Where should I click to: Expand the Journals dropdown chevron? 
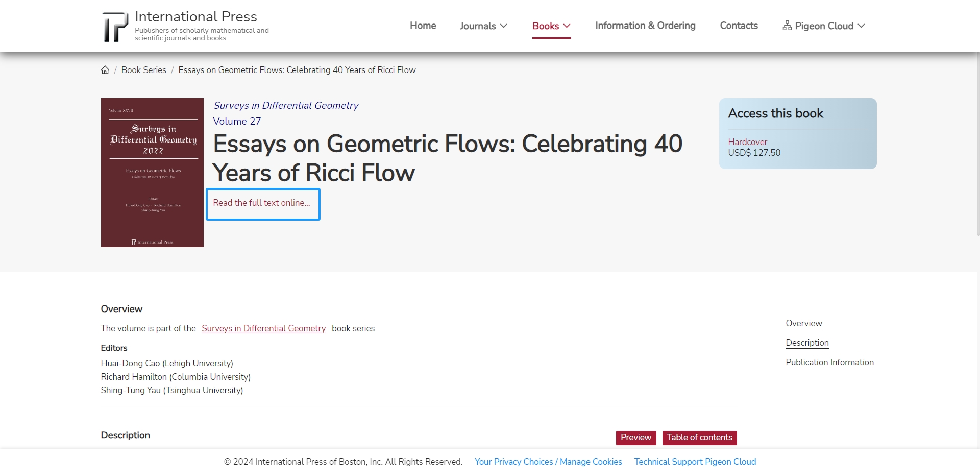(x=504, y=26)
